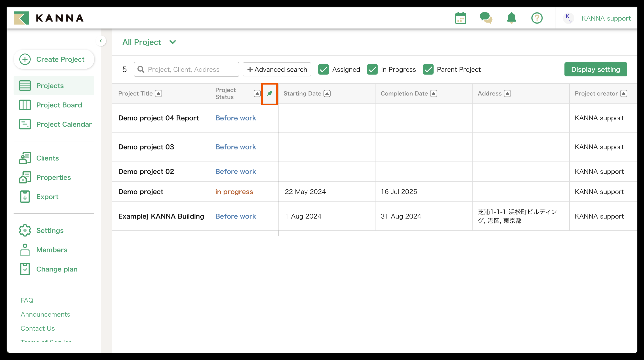This screenshot has height=360, width=644.
Task: Go to Project Board in sidebar
Action: 59,105
